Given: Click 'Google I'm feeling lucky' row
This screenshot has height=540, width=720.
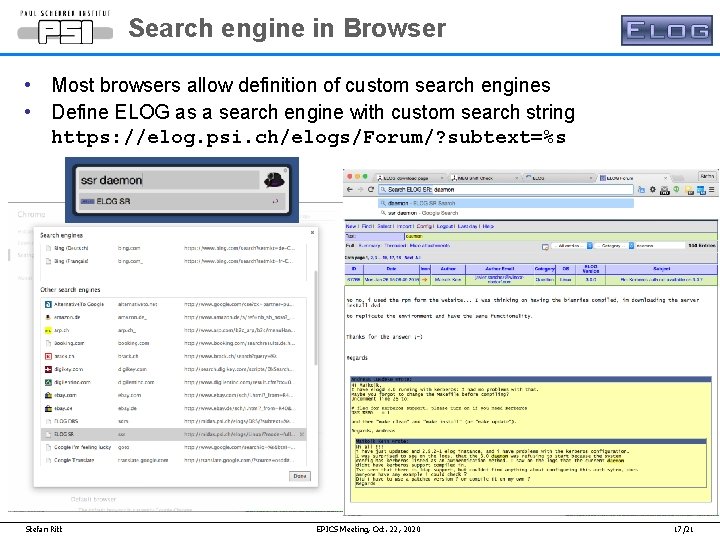Looking at the screenshot, I should pos(174,447).
